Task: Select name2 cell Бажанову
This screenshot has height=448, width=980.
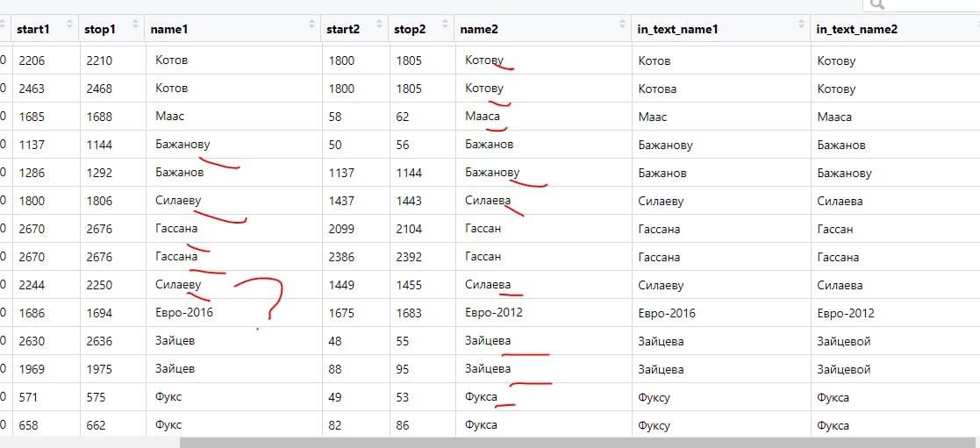Action: (492, 173)
